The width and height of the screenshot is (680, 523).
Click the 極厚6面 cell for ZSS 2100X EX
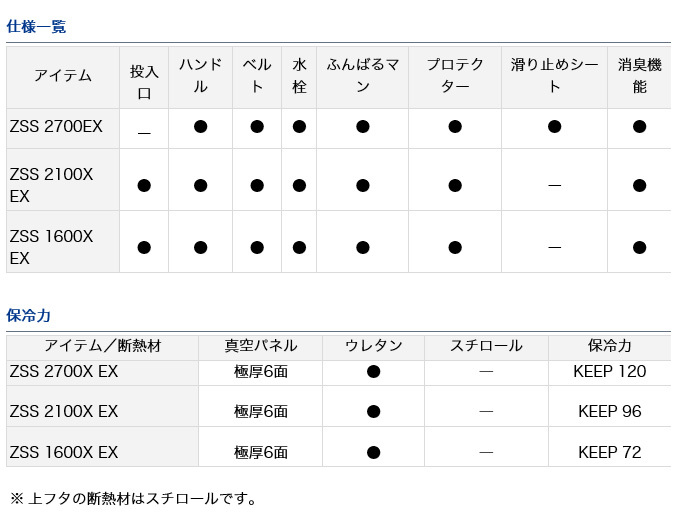(x=261, y=411)
